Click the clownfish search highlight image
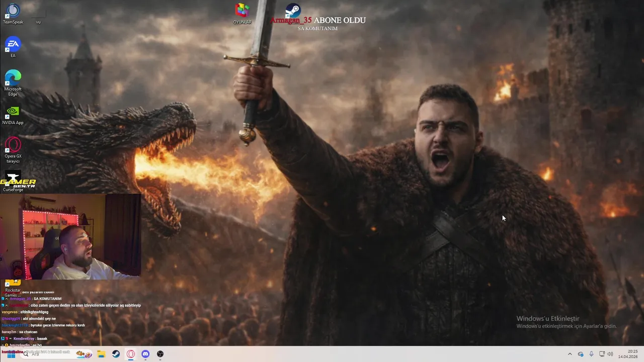644x362 pixels. (x=84, y=354)
